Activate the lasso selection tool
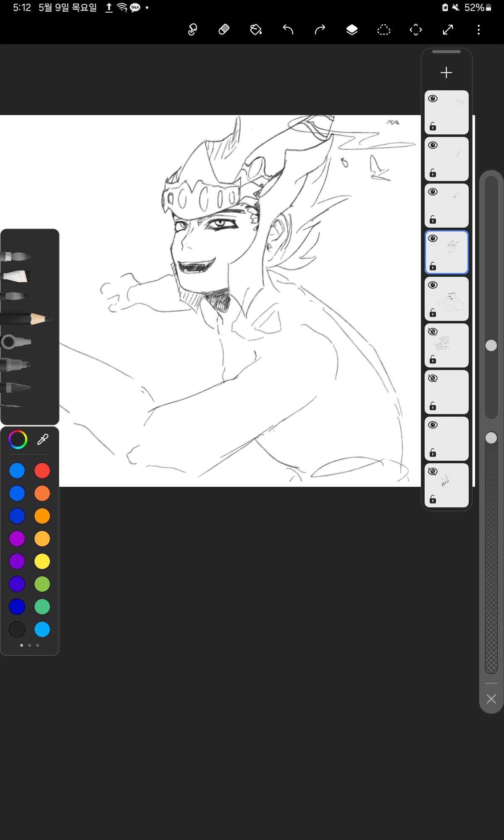504x840 pixels. click(x=384, y=29)
